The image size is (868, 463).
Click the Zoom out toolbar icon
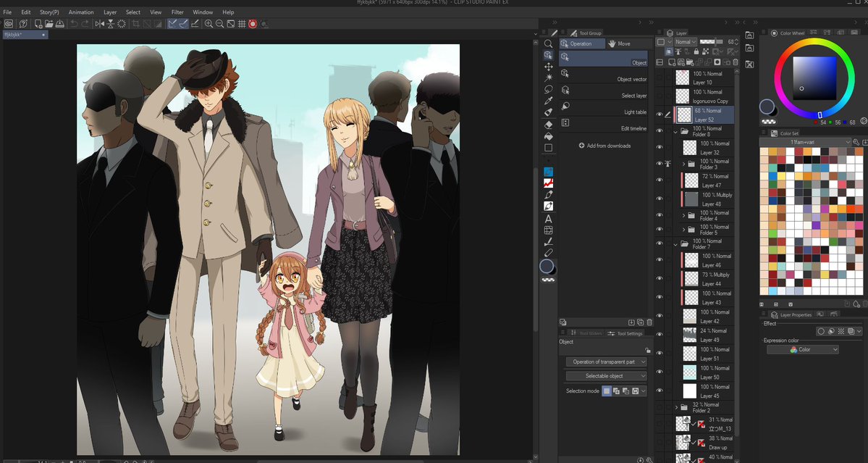click(220, 24)
